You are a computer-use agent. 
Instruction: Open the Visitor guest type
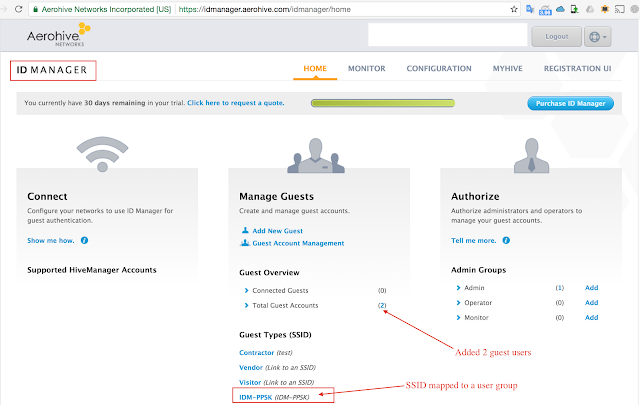click(250, 383)
